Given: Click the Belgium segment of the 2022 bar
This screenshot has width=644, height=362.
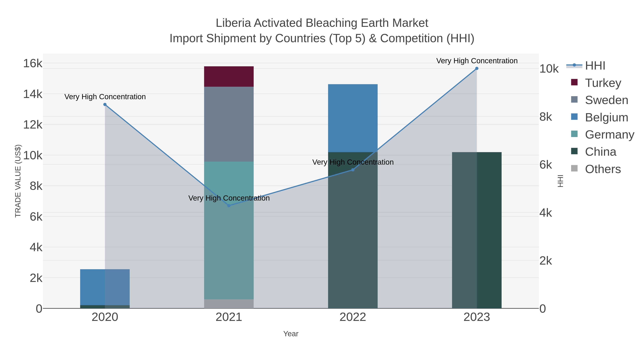Looking at the screenshot, I should 353,118.
